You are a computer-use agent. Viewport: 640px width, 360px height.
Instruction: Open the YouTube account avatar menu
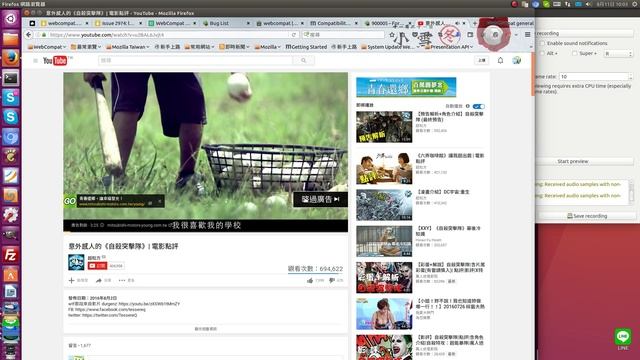(x=516, y=60)
